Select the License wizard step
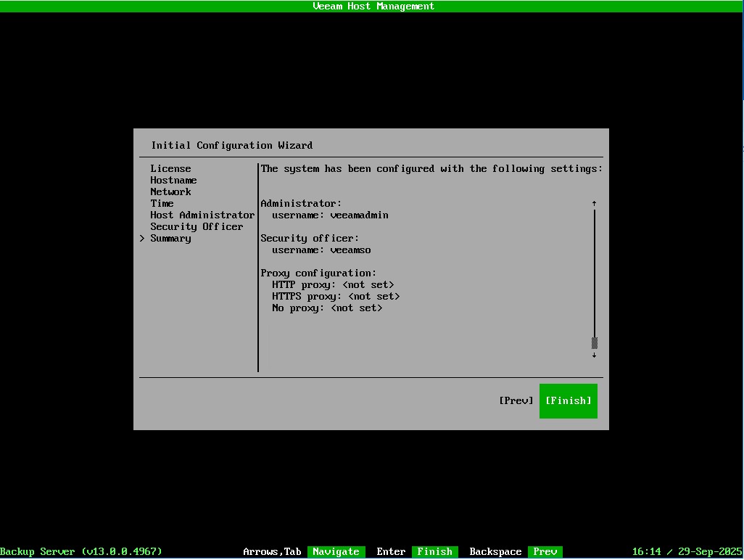Viewport: 744px width, 560px height. pyautogui.click(x=170, y=169)
